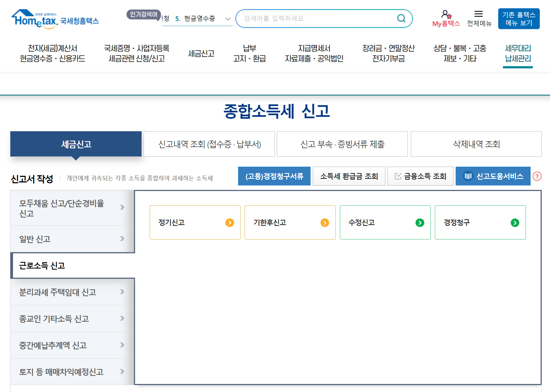Open 삭제내역 조회 tab
Screen dimensions: 550x392
[476, 144]
